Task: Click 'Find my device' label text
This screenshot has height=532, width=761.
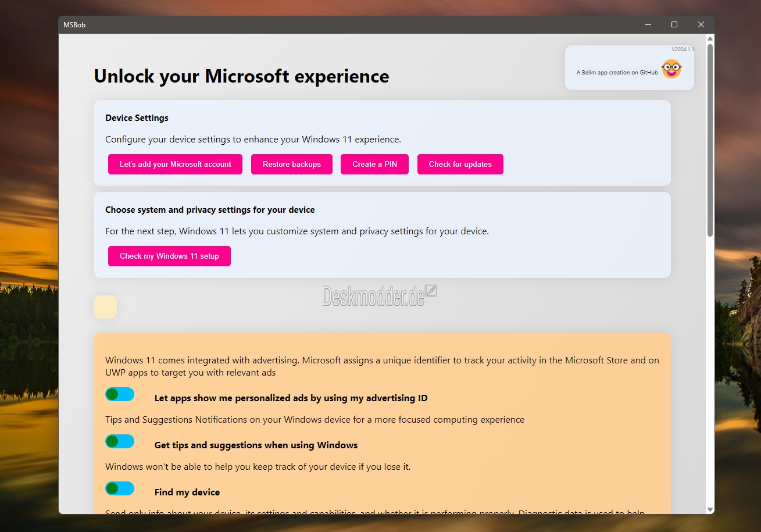Action: (x=187, y=492)
